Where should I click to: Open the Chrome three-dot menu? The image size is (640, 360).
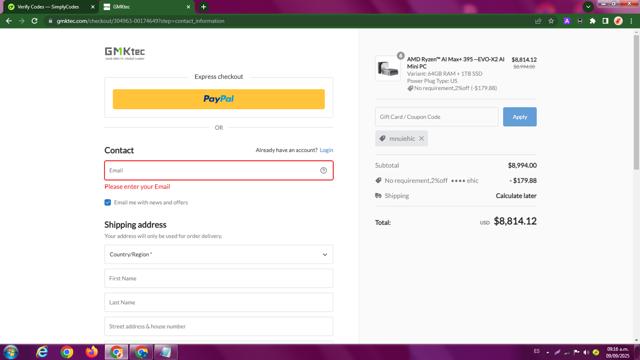[631, 21]
